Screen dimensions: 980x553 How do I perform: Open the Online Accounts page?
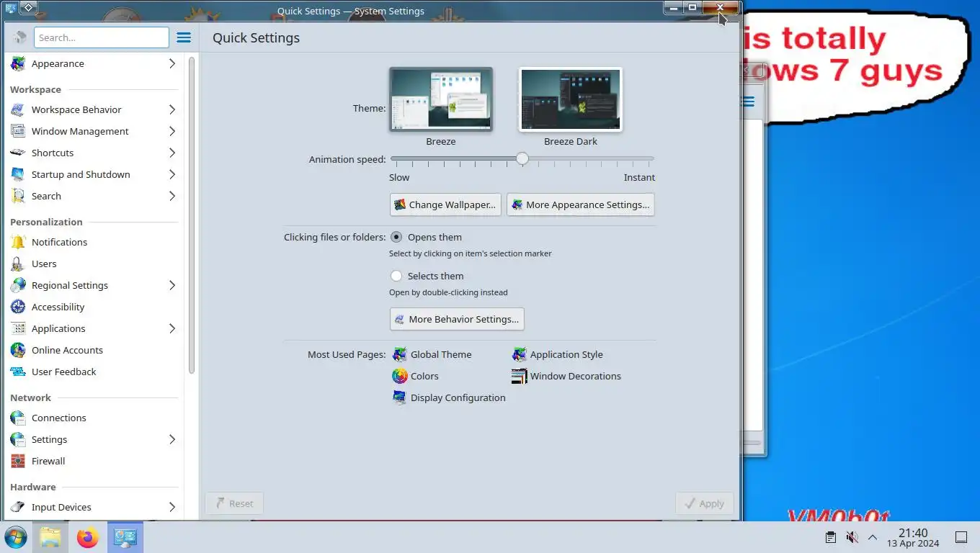[94, 350]
